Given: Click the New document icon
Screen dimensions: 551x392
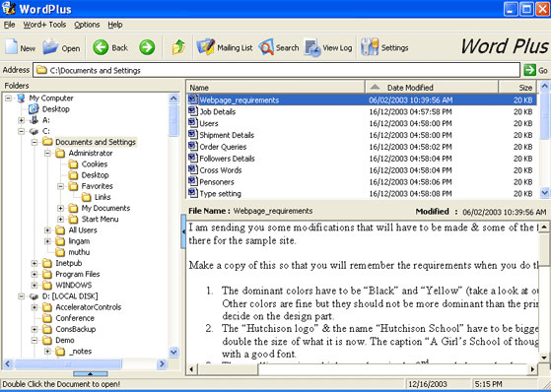Looking at the screenshot, I should [11, 47].
